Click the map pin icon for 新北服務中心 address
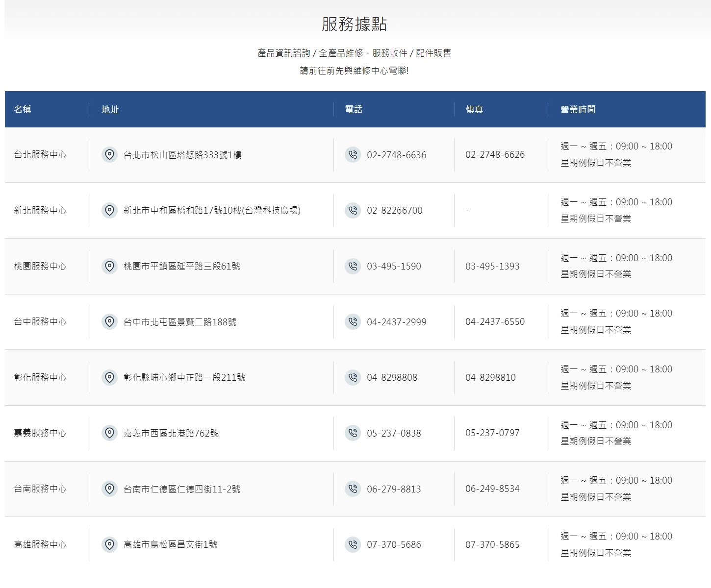This screenshot has height=588, width=711. pyautogui.click(x=109, y=210)
